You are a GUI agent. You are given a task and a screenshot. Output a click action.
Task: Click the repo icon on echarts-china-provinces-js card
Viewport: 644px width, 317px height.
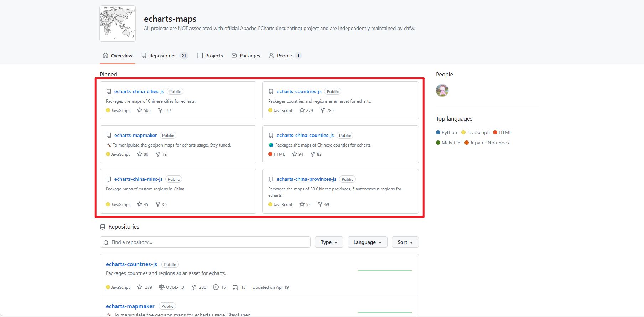271,179
